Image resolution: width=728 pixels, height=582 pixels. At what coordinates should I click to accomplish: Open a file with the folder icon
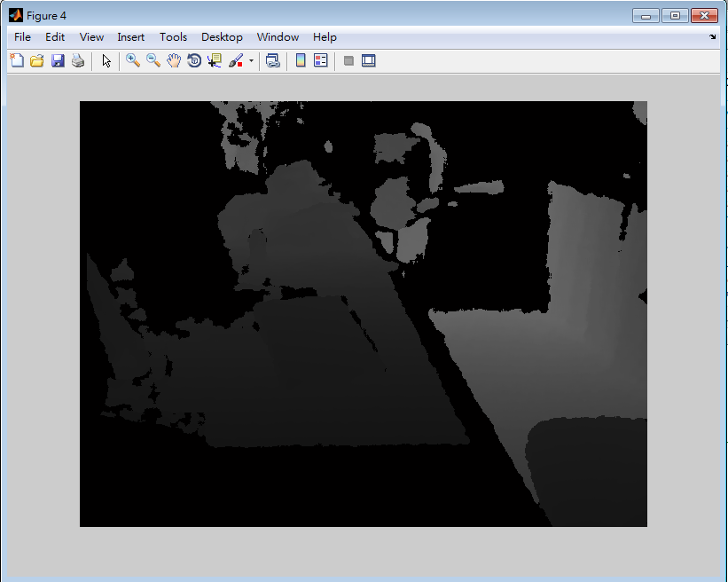pos(37,60)
